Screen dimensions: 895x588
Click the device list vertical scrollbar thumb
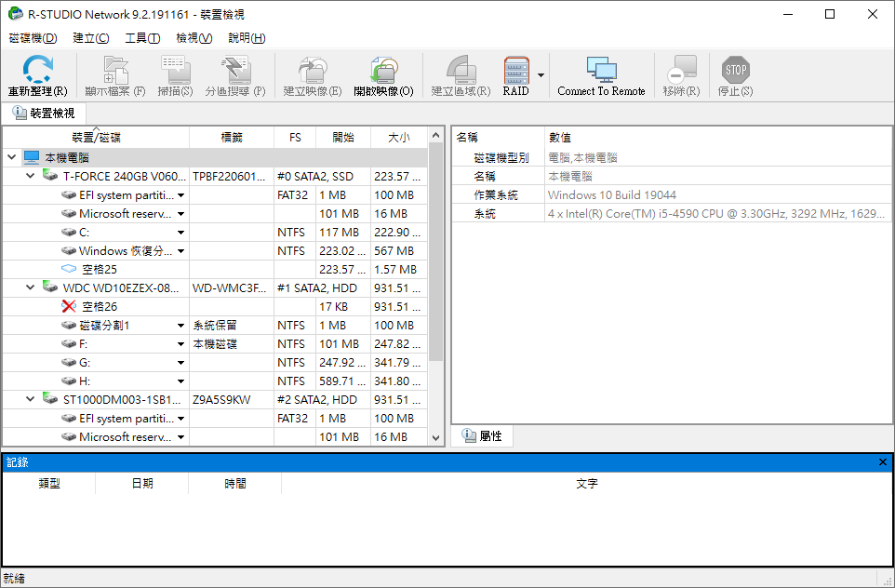pos(435,252)
